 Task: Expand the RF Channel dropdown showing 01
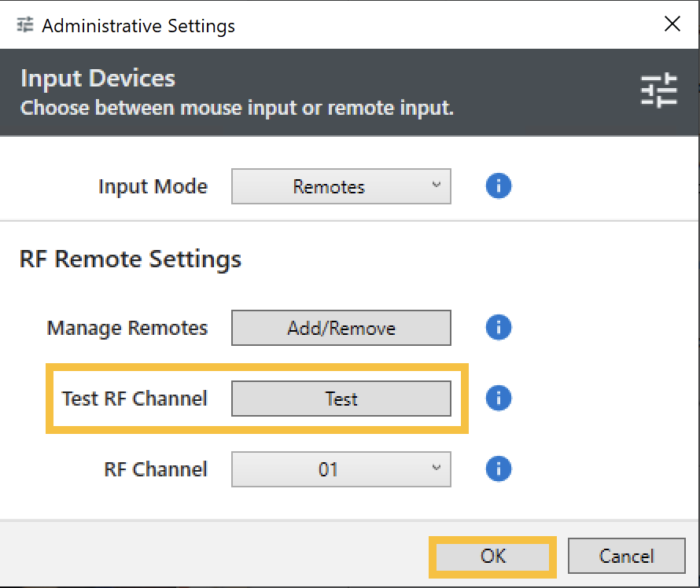(x=341, y=469)
